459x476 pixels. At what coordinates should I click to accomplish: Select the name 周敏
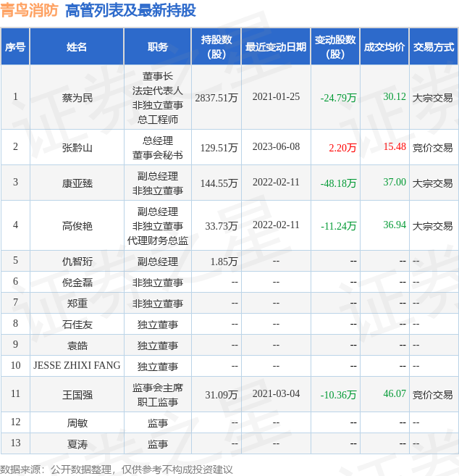77,423
